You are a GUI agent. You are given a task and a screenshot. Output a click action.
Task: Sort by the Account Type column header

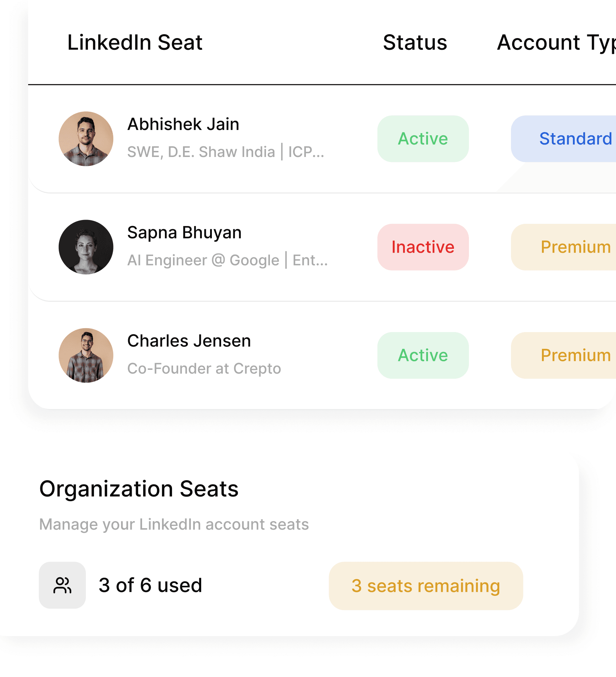[x=556, y=43]
